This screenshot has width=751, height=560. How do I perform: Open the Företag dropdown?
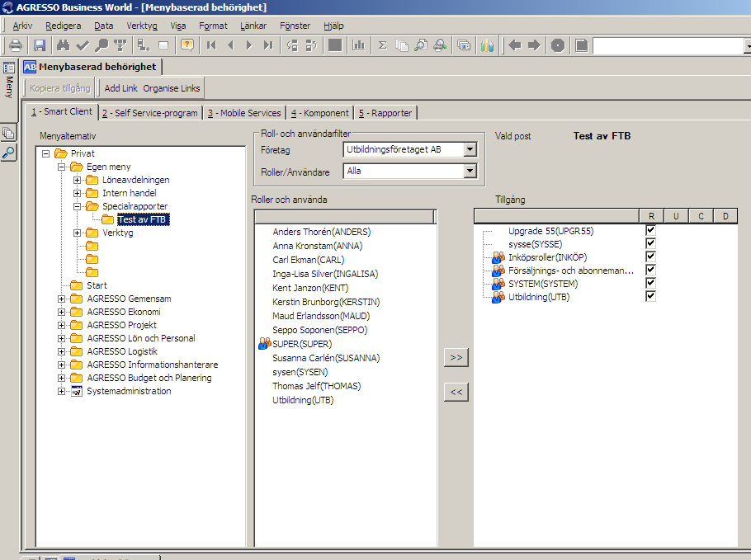(x=470, y=149)
